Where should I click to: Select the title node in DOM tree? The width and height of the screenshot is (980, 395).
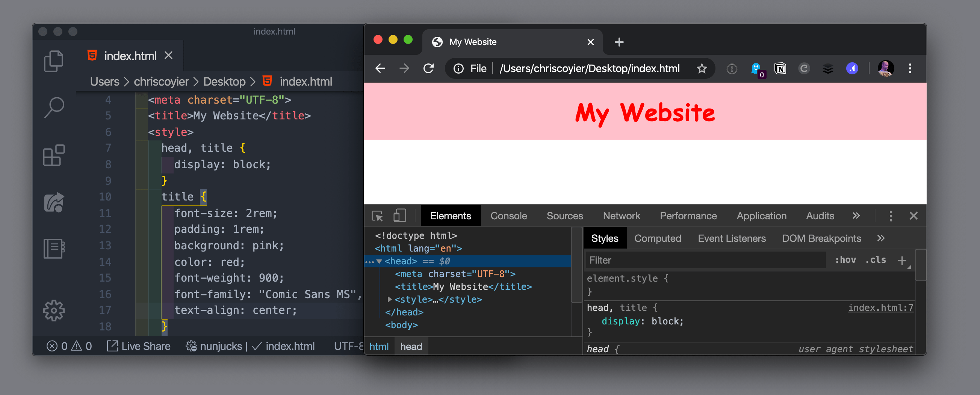click(463, 286)
